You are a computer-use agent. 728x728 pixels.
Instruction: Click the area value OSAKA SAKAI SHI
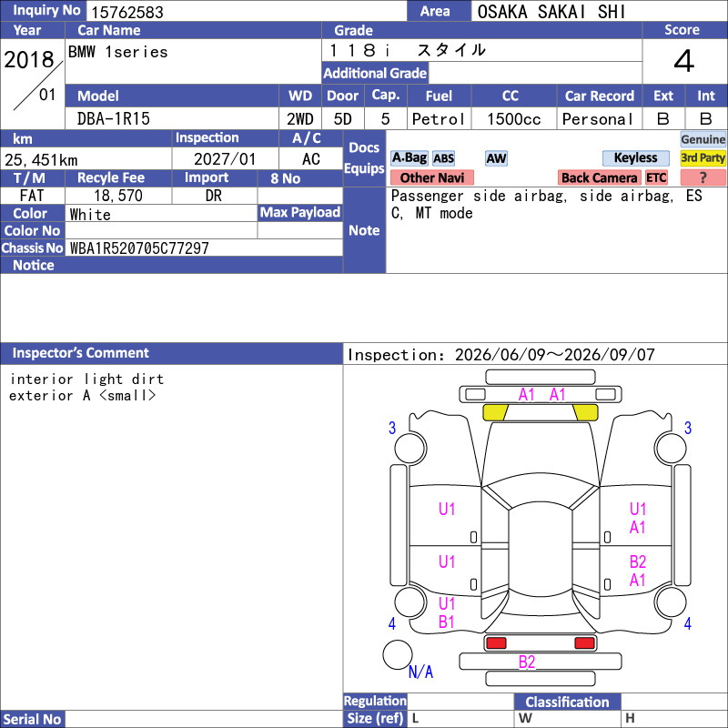click(551, 12)
